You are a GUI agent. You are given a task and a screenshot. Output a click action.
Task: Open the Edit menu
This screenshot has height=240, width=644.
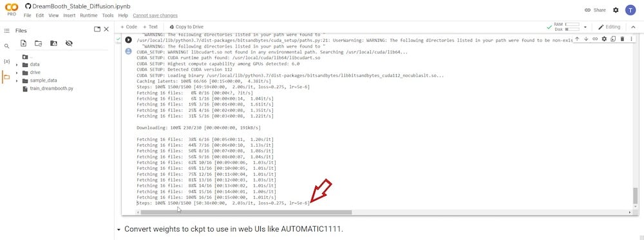[40, 15]
